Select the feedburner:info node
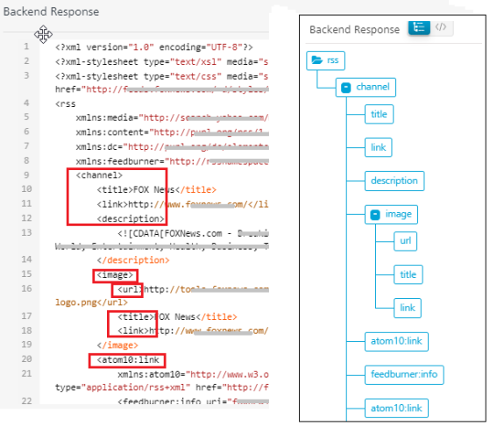This screenshot has width=504, height=426. [404, 375]
